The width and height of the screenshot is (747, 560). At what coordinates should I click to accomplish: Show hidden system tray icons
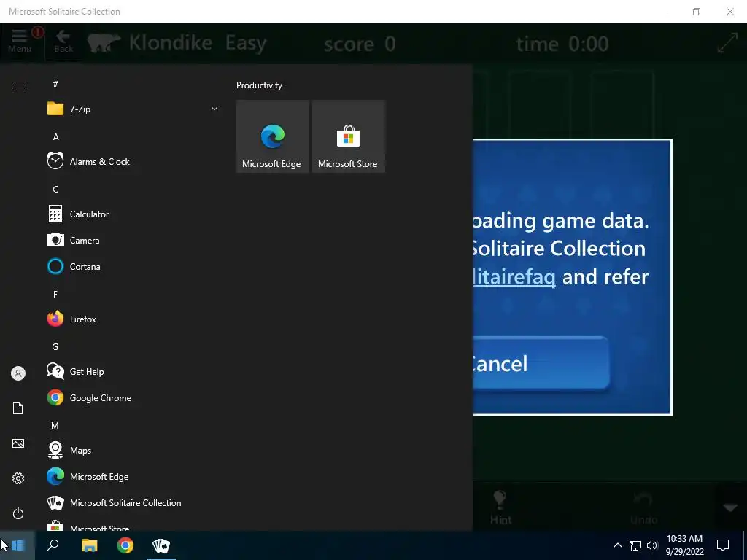(617, 545)
